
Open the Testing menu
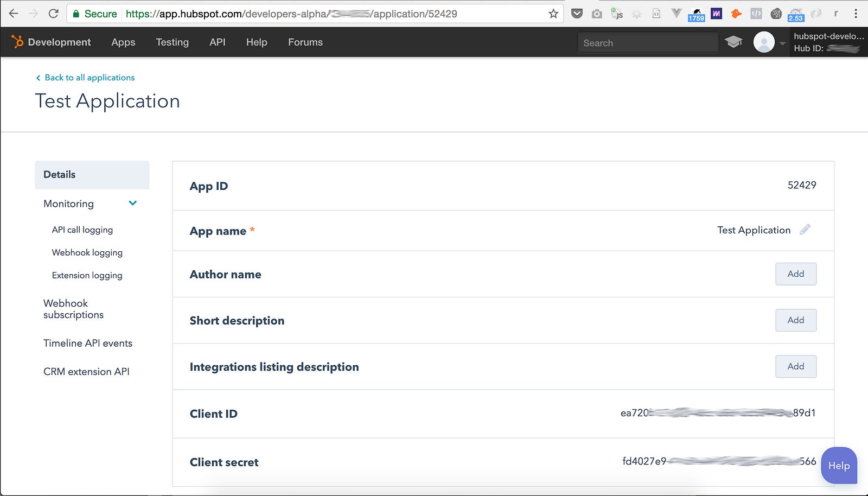[x=173, y=42]
